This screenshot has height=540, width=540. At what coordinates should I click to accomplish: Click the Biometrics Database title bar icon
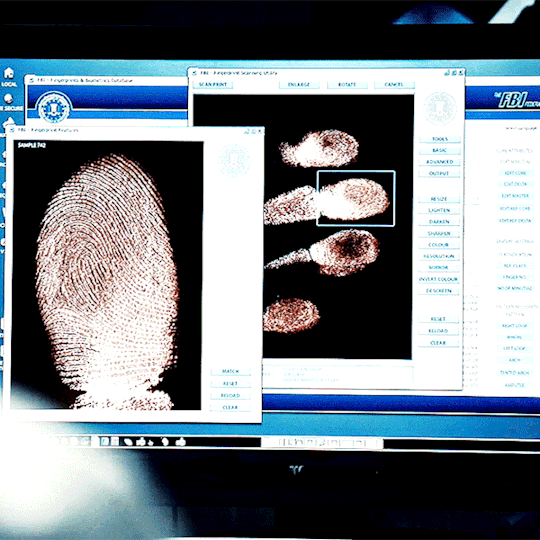click(x=31, y=80)
